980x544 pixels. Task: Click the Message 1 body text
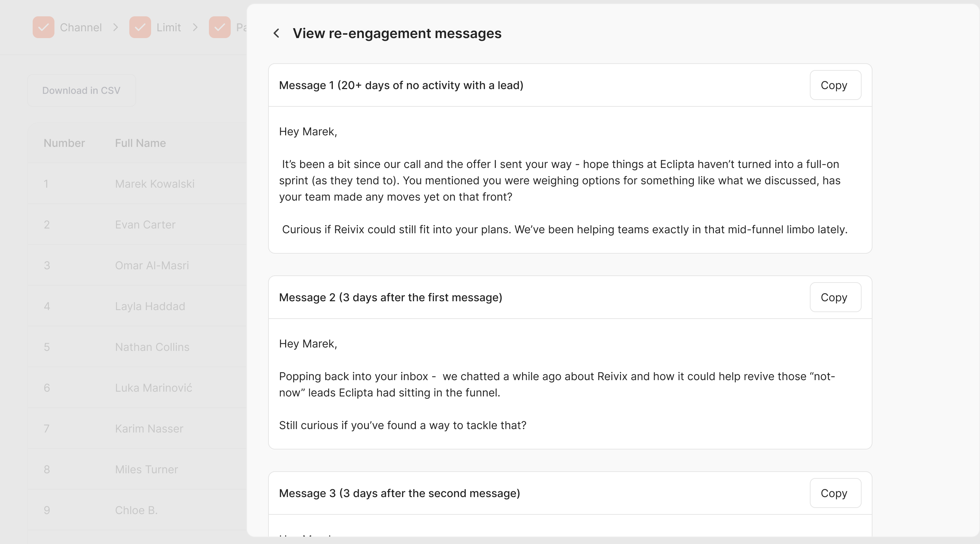click(x=559, y=181)
